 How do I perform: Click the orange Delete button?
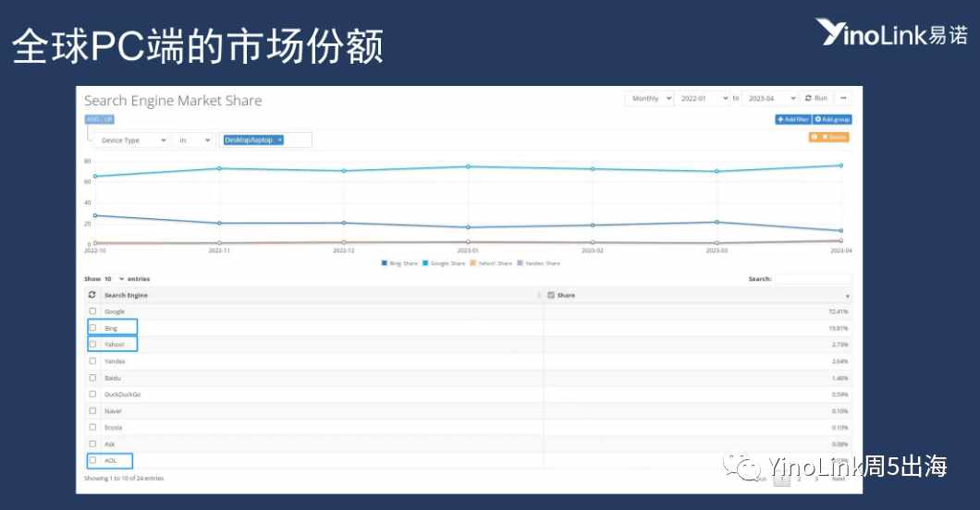point(834,137)
